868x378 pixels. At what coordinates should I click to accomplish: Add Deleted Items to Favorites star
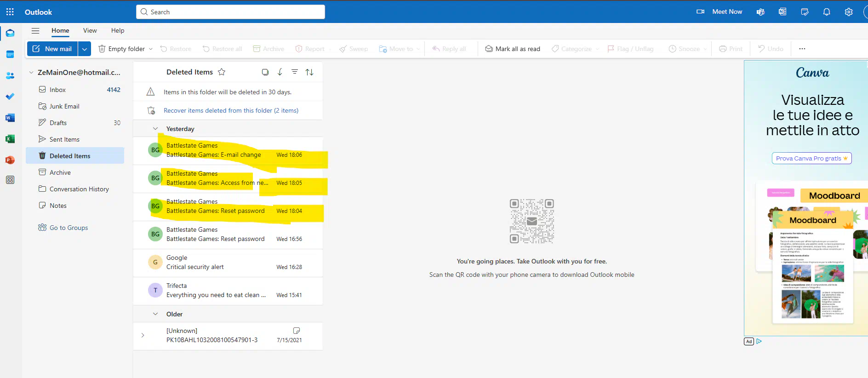pos(222,72)
